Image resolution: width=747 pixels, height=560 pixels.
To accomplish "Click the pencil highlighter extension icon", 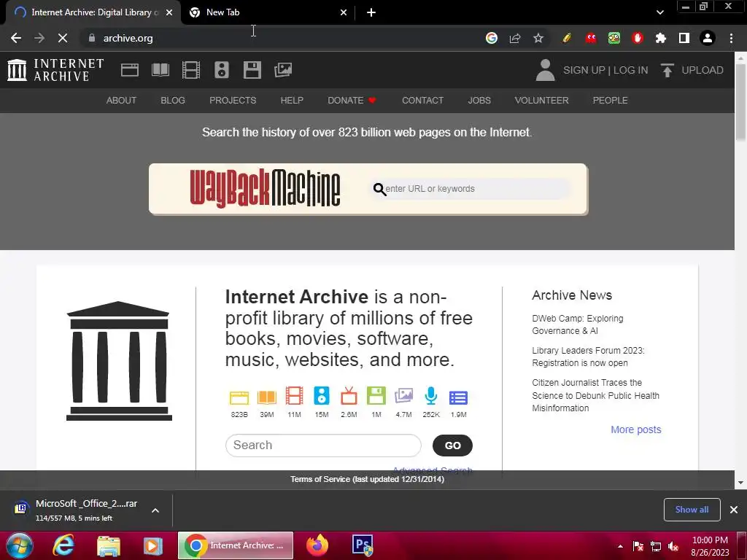I will [x=566, y=38].
